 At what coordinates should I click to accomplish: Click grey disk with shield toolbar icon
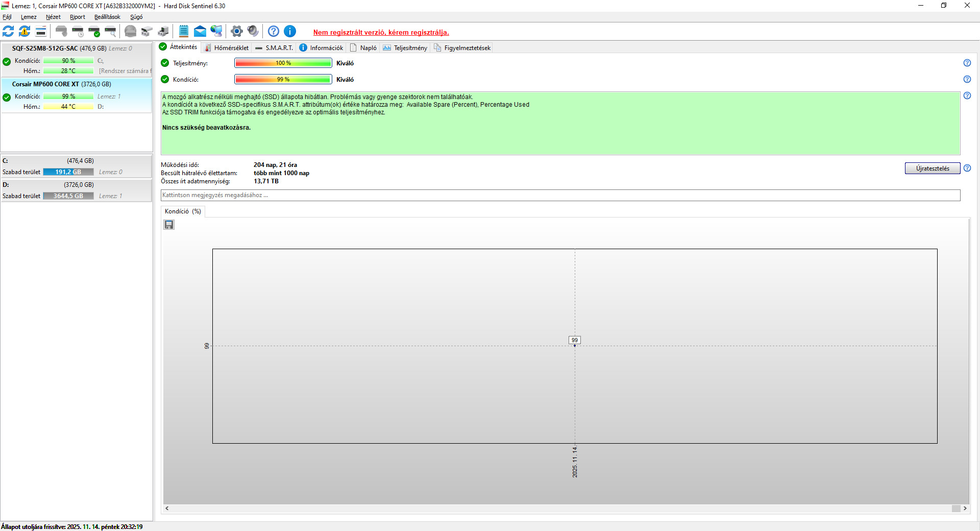61,31
